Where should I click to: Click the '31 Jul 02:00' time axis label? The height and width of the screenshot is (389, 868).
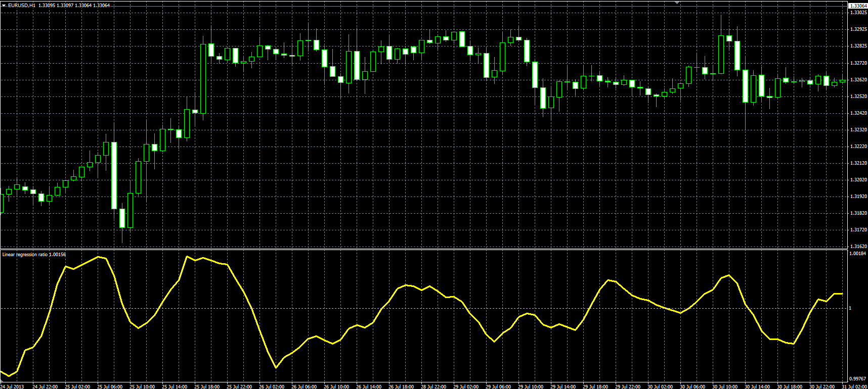854,386
